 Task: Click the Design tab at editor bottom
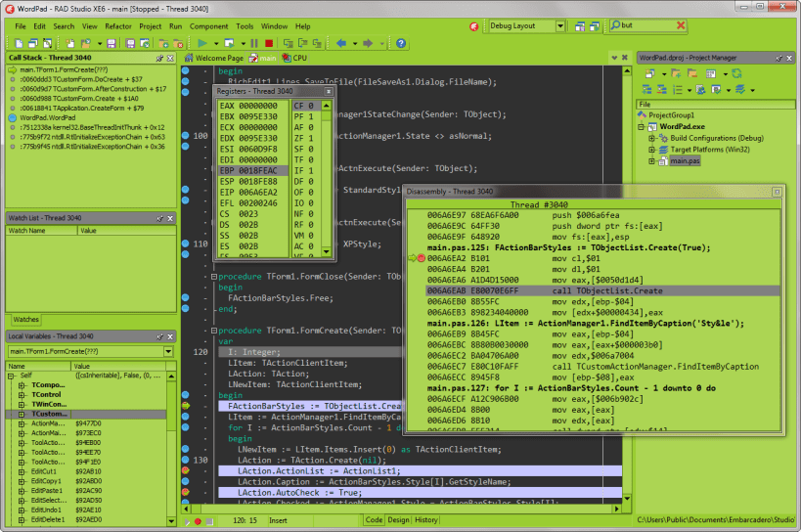(x=399, y=520)
